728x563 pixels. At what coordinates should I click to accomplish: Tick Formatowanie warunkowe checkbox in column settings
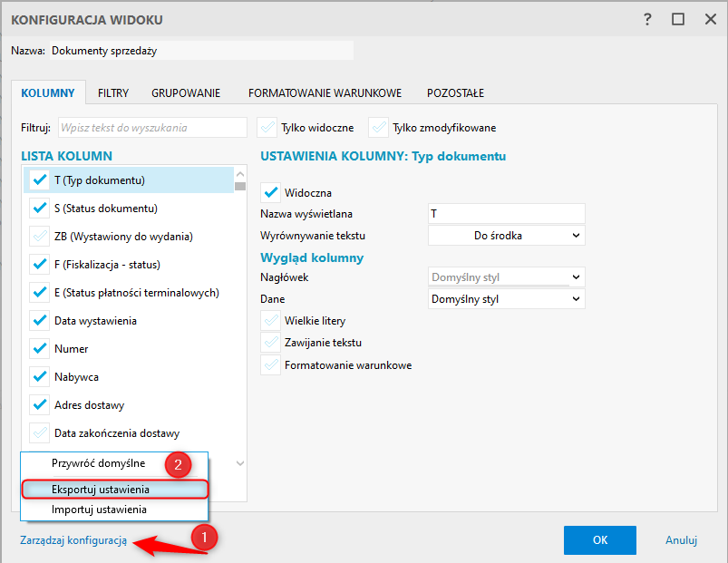(x=270, y=365)
